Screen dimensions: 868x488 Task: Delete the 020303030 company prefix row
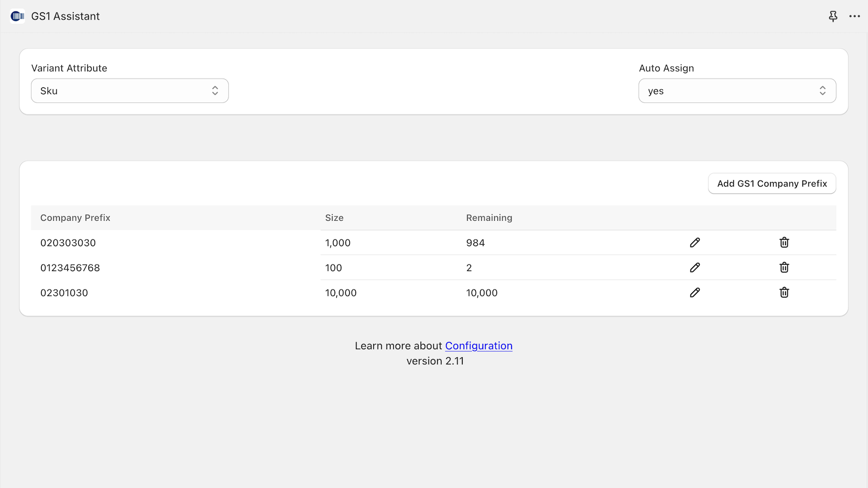(784, 242)
